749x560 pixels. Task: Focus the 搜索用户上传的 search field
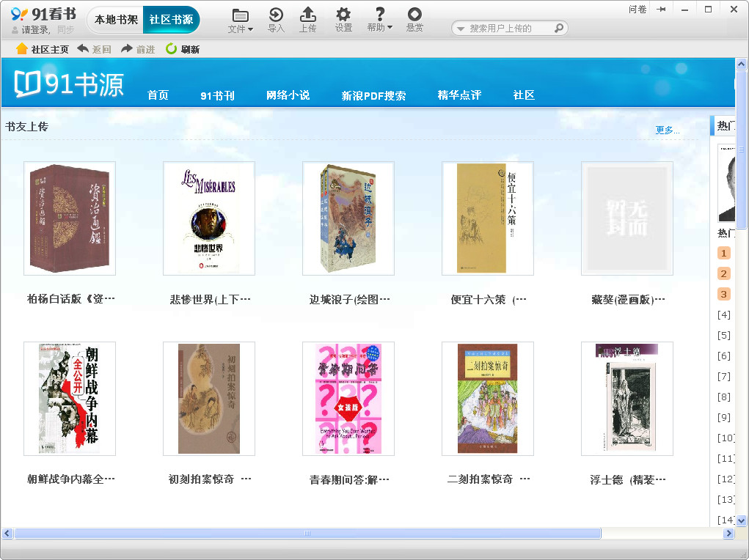click(509, 28)
